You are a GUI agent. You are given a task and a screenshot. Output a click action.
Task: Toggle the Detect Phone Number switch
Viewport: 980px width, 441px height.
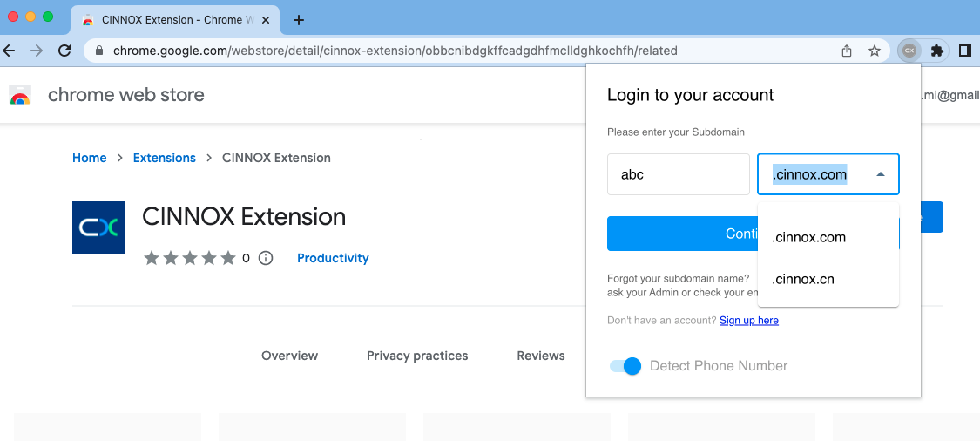point(625,366)
